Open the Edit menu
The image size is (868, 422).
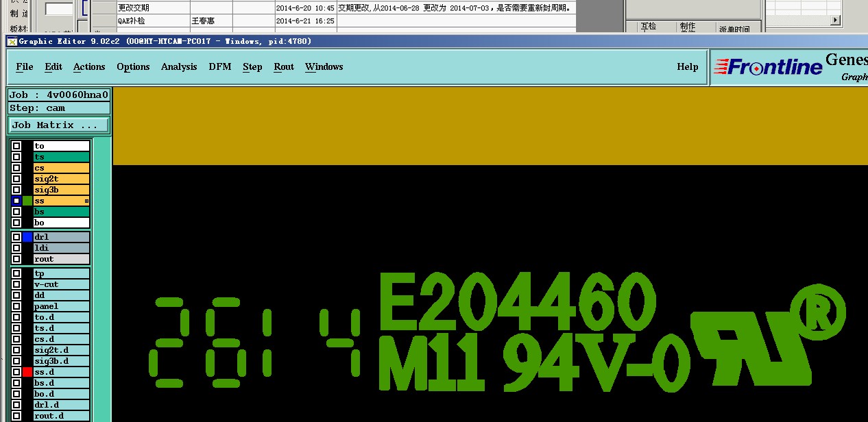tap(53, 66)
